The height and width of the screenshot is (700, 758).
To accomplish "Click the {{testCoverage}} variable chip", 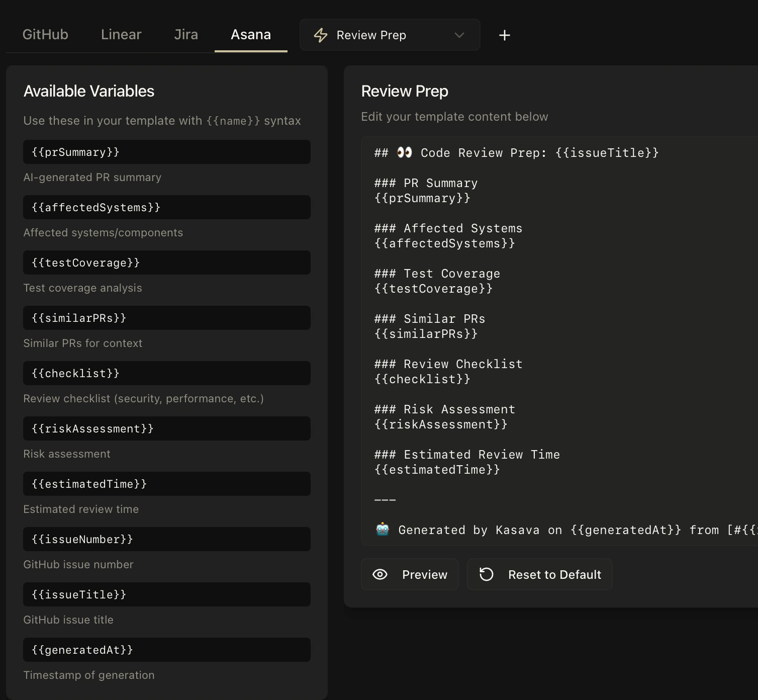I will click(167, 262).
